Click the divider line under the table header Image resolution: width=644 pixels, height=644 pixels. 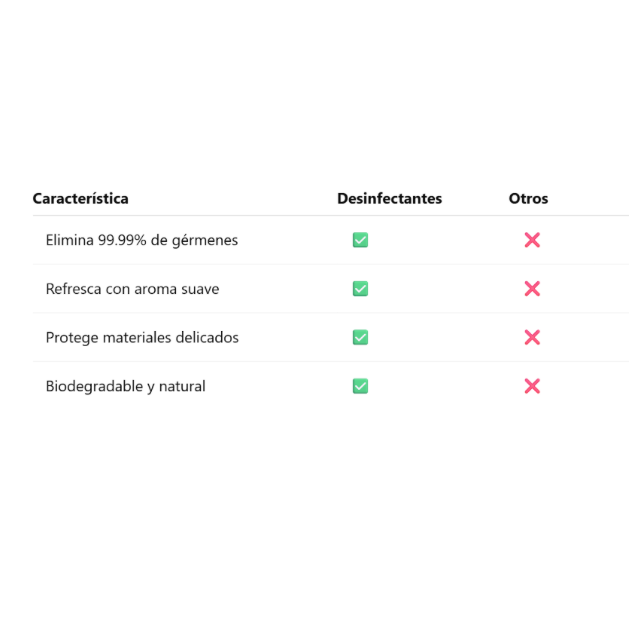(x=330, y=215)
